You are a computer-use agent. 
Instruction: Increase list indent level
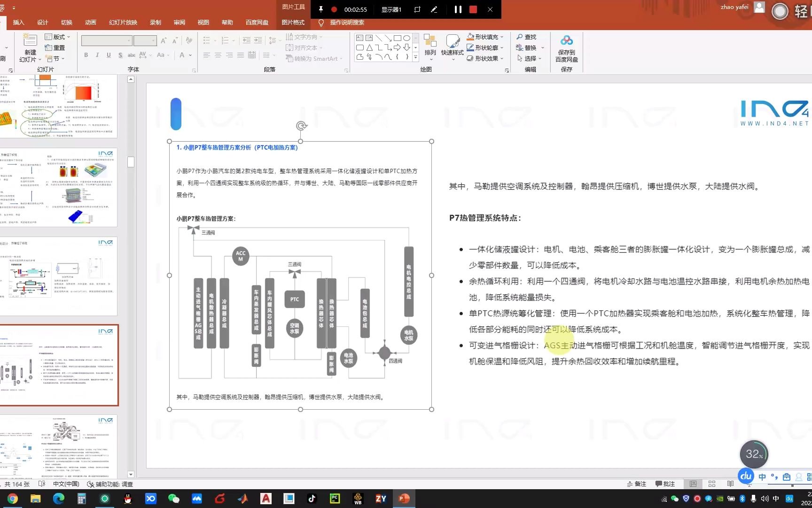(258, 41)
